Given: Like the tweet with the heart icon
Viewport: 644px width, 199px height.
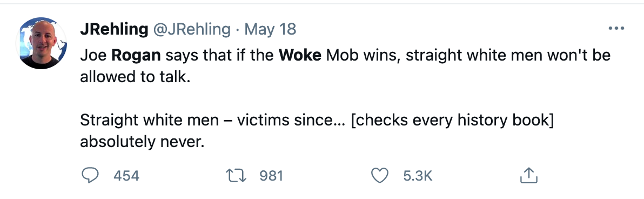Looking at the screenshot, I should [x=380, y=176].
